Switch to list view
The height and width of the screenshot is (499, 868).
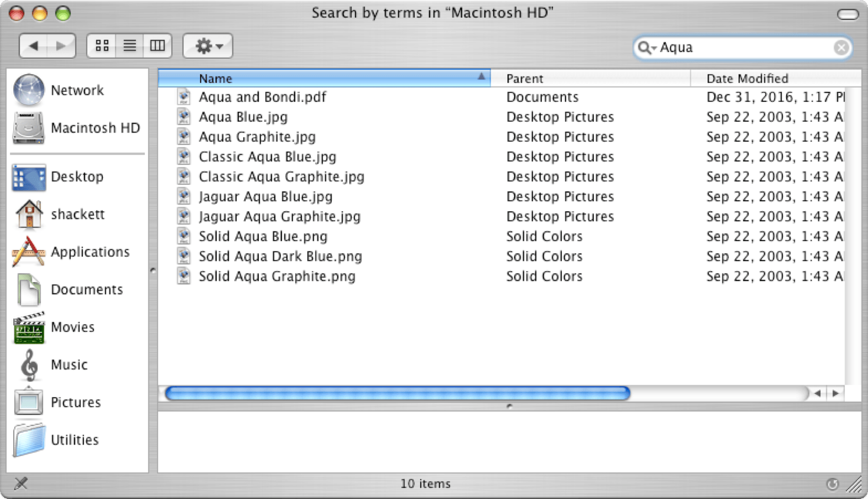(x=129, y=46)
